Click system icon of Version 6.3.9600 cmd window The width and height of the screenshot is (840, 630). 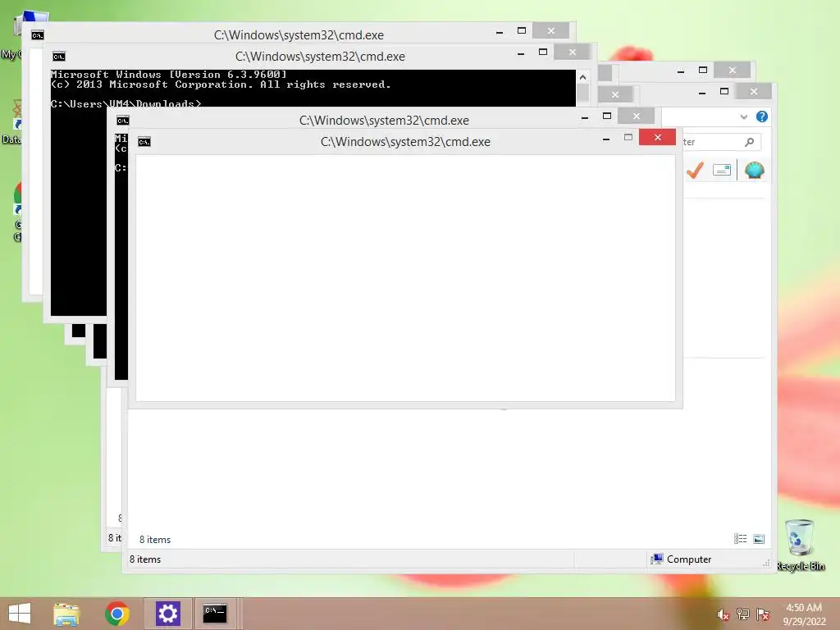(59, 57)
